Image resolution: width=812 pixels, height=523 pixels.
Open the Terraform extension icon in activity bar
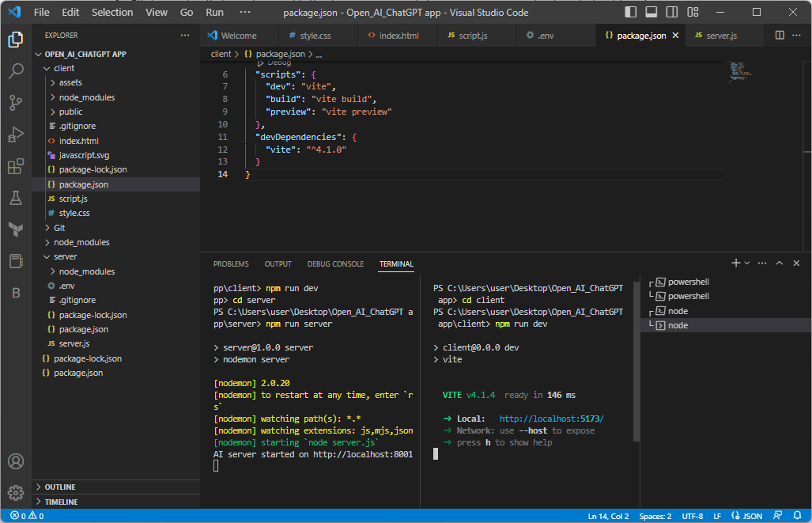(16, 229)
